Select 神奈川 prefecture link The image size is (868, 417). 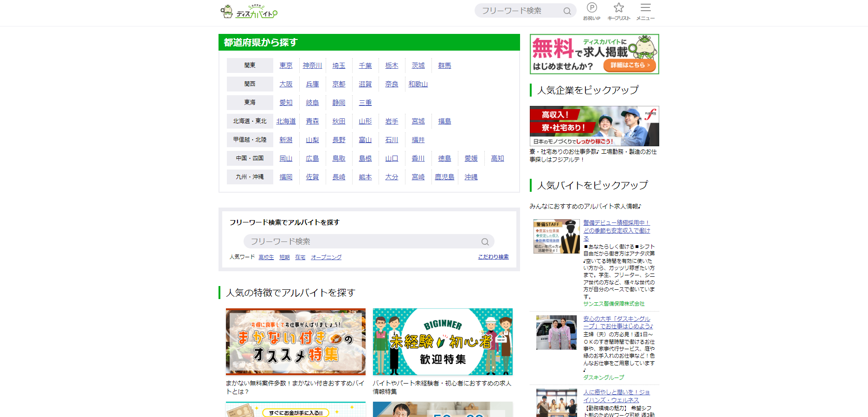312,65
